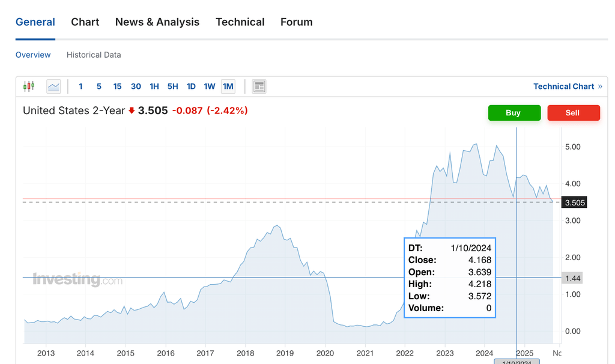Choose the 1H timeframe

click(x=154, y=86)
